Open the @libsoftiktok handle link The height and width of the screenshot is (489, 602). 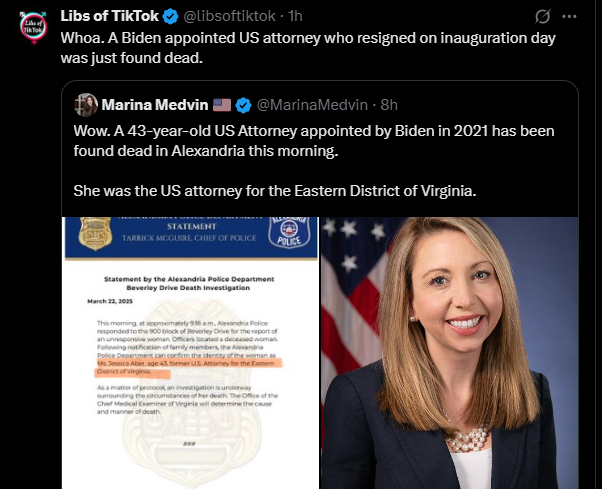point(230,16)
